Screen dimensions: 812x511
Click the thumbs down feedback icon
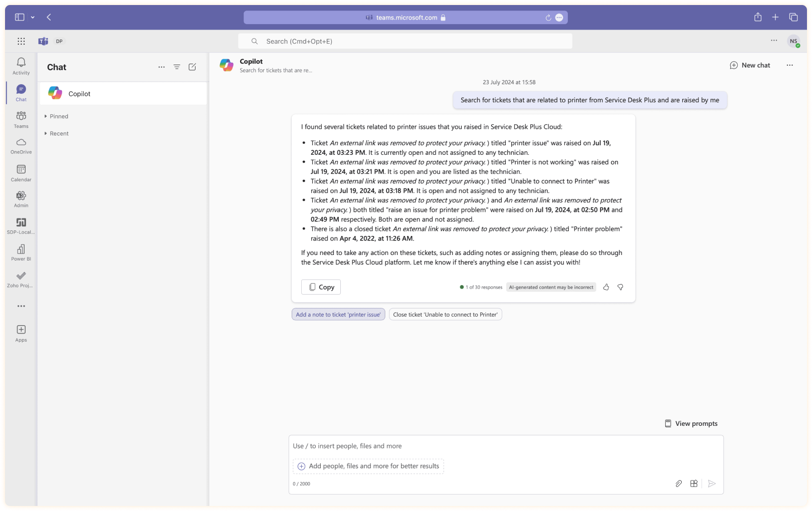click(x=620, y=287)
